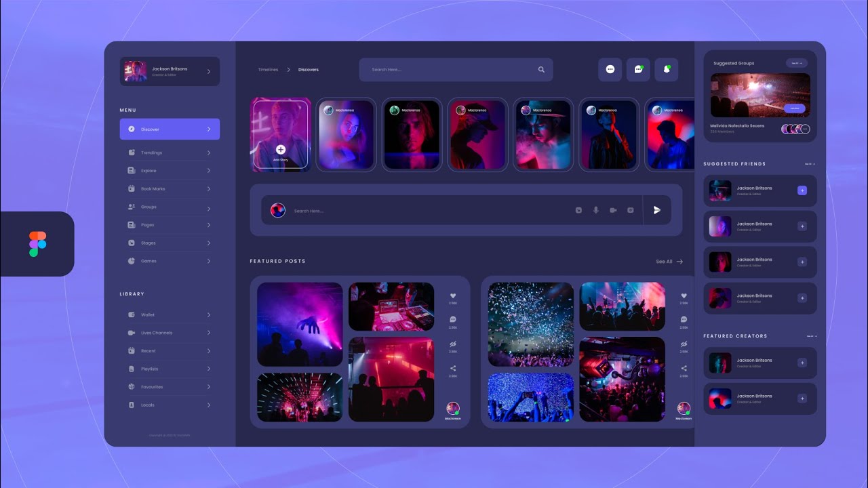Click the Favourites globe icon in Library

(x=132, y=387)
